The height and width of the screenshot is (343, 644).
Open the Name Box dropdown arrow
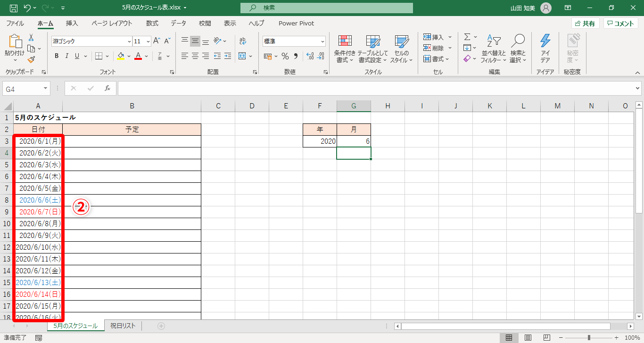pyautogui.click(x=46, y=88)
